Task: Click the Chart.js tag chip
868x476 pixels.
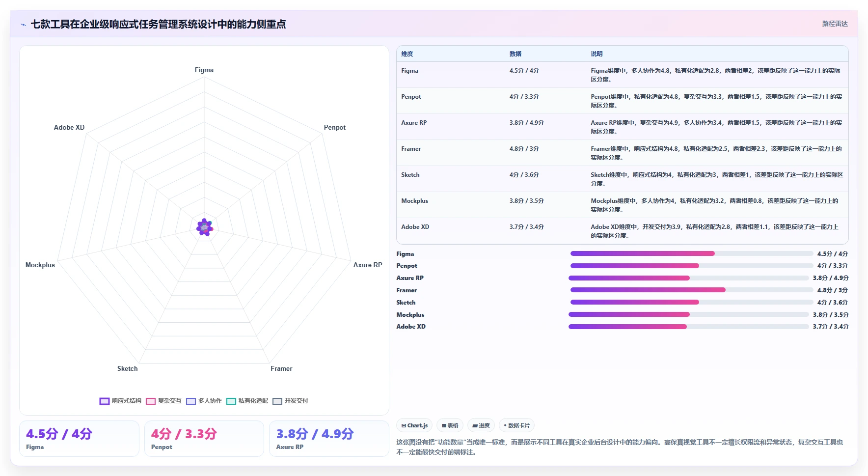Action: point(414,425)
